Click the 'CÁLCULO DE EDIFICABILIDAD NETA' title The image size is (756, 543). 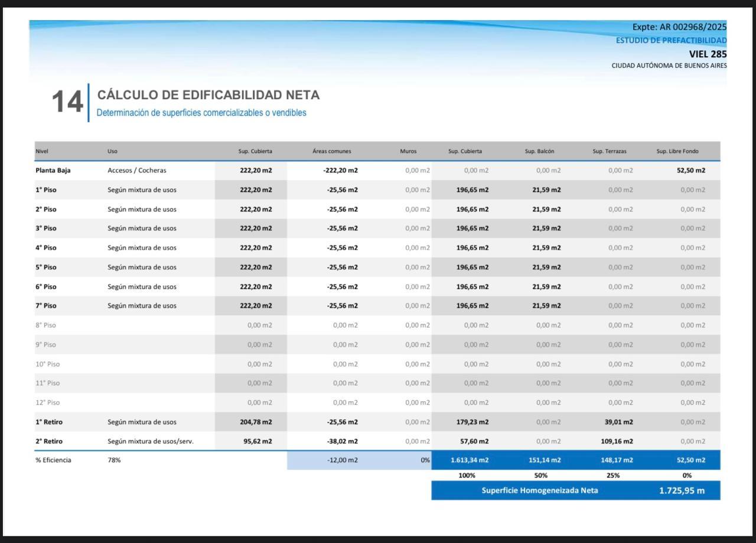tap(208, 95)
